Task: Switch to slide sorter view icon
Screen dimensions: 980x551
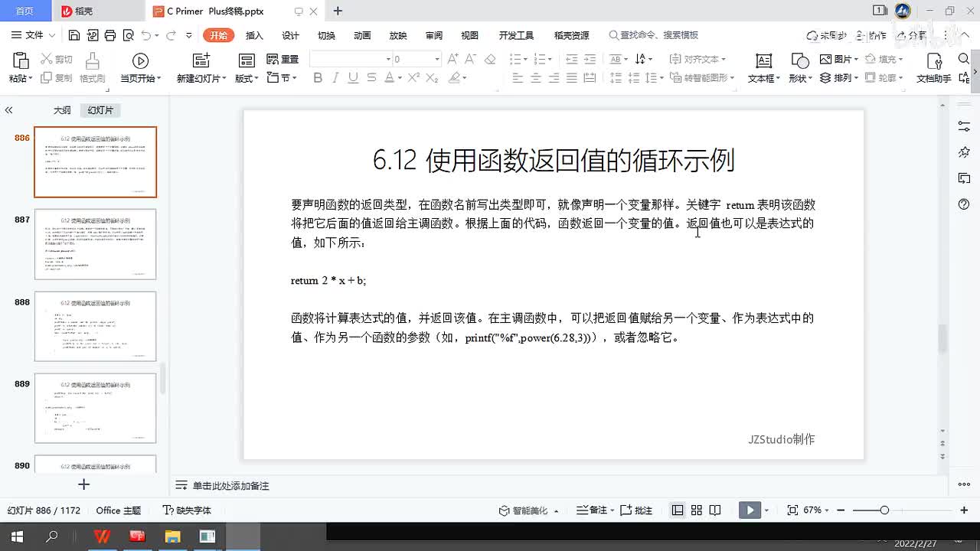Action: click(697, 510)
